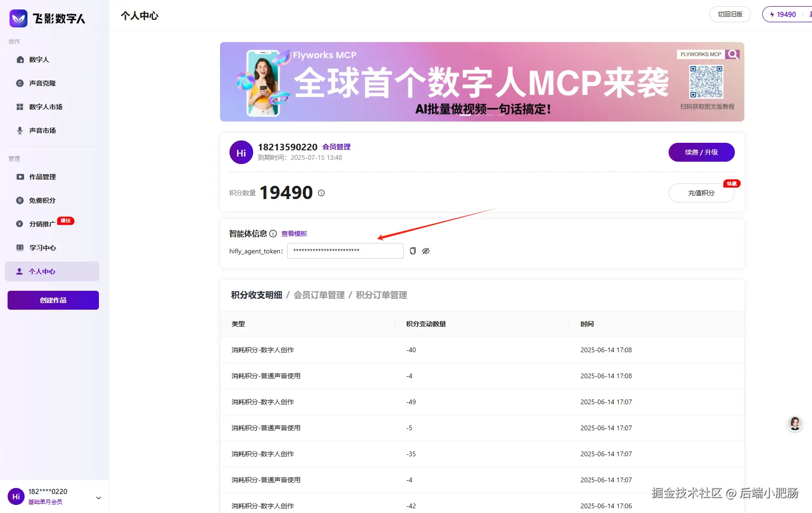Switch to 会员订单管理 tab
The height and width of the screenshot is (513, 812).
point(319,295)
